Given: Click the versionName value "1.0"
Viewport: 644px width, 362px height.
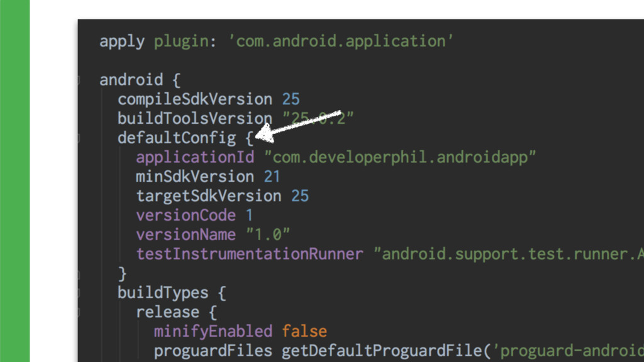Looking at the screenshot, I should click(x=268, y=235).
